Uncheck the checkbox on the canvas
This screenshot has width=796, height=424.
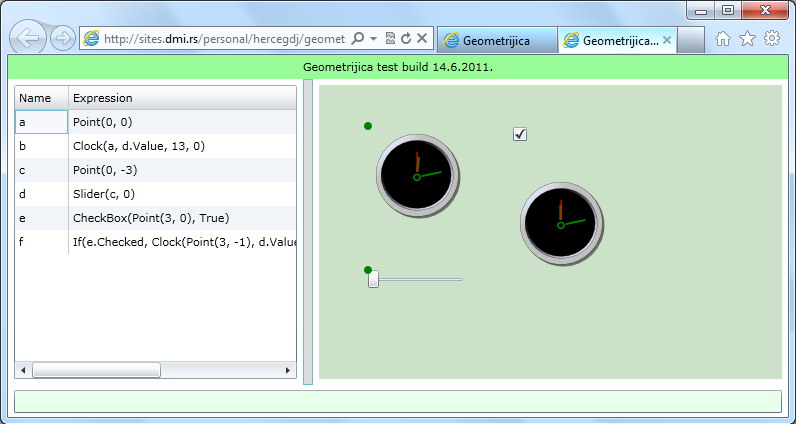(x=520, y=134)
